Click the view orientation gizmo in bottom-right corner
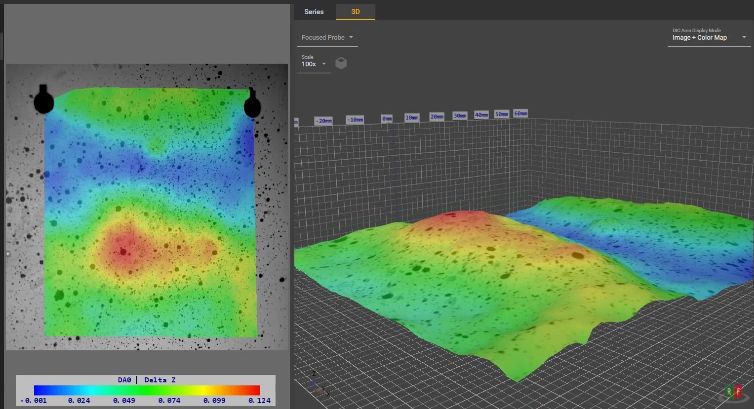 coord(732,392)
